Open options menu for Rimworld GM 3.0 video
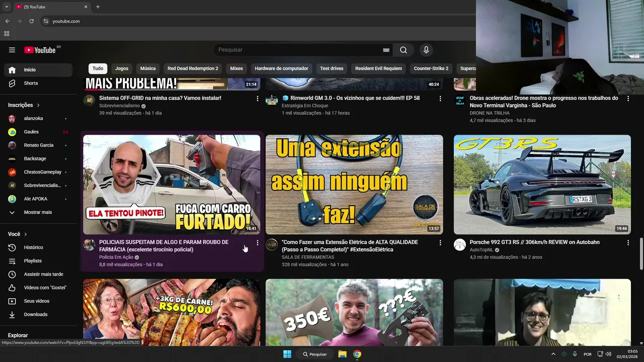The width and height of the screenshot is (644, 362). [440, 99]
